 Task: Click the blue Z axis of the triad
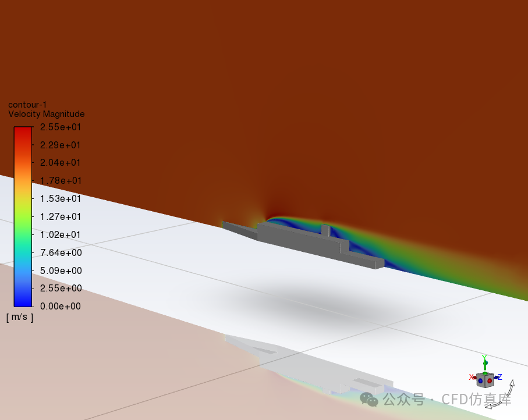pyautogui.click(x=498, y=377)
